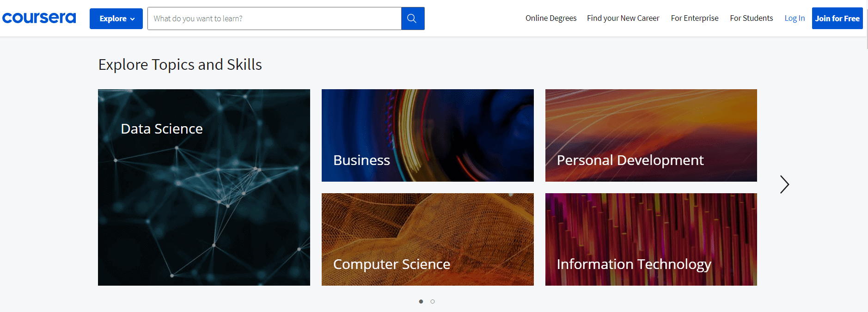The width and height of the screenshot is (868, 312).
Task: Open the For Enterprise page
Action: (x=695, y=18)
